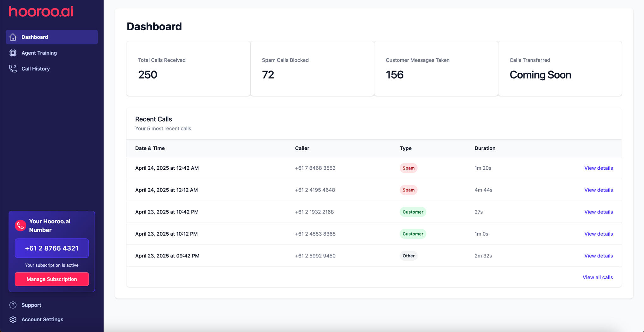Click the Support question mark icon

[13, 305]
